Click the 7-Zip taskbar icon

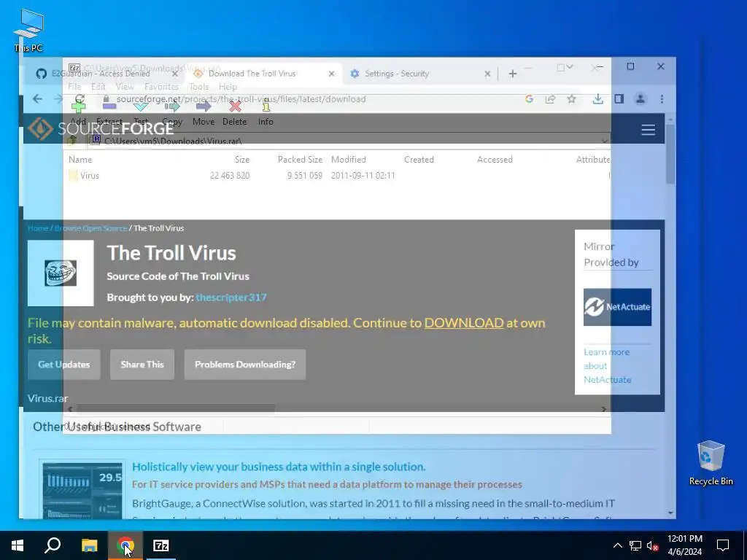160,545
